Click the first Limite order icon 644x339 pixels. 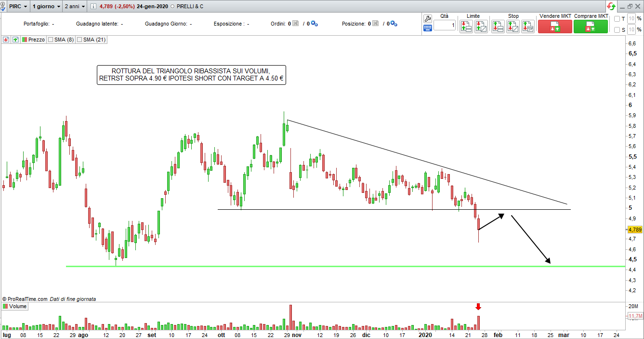click(x=466, y=27)
